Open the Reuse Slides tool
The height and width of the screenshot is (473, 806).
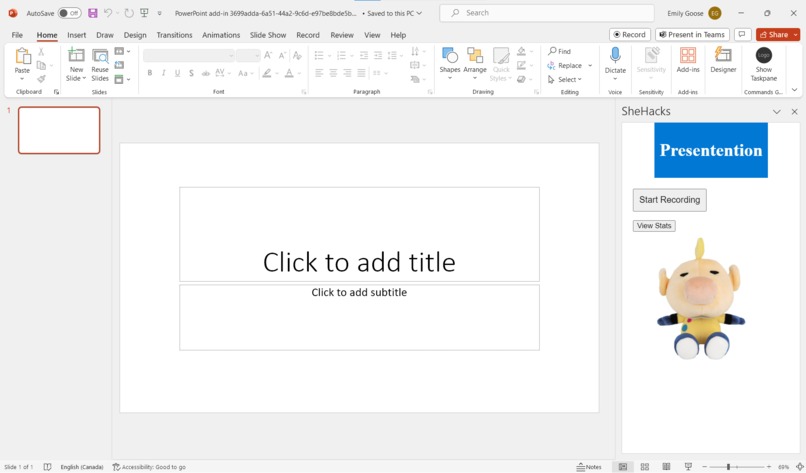click(100, 65)
